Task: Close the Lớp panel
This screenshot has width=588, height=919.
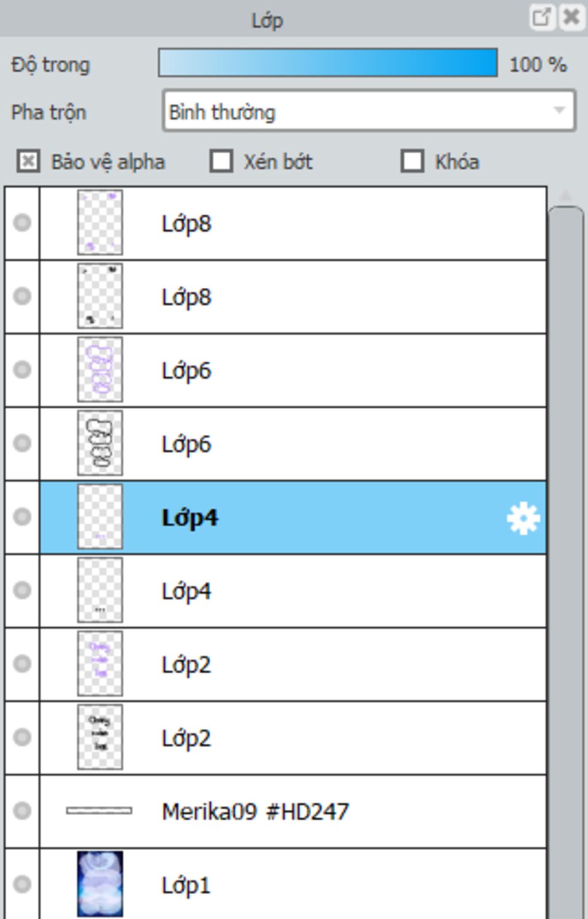Action: [x=572, y=17]
